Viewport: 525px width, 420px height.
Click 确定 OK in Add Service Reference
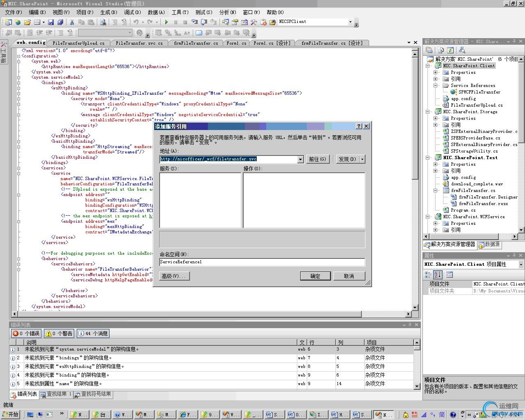point(315,276)
